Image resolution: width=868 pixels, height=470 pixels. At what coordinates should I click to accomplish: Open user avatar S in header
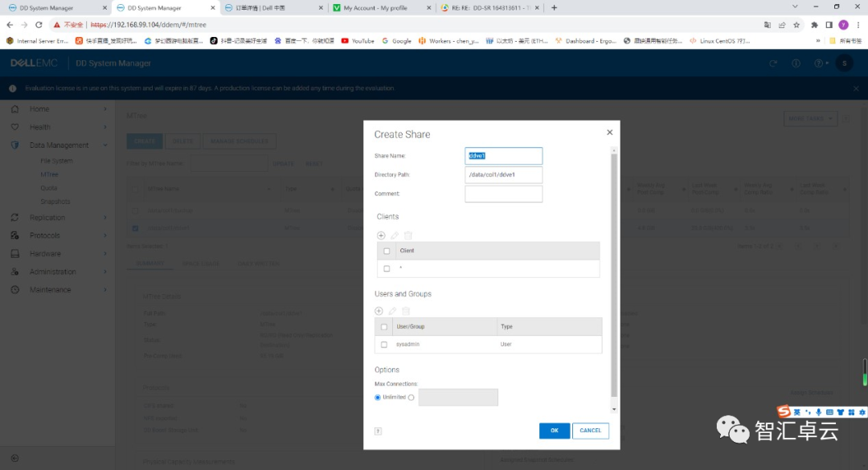click(844, 63)
